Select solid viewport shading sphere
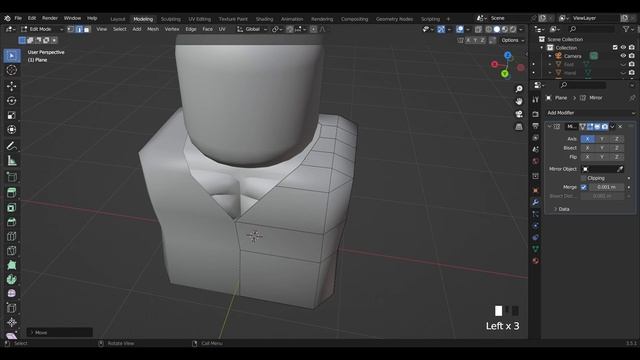This screenshot has height=360, width=640. 496,29
